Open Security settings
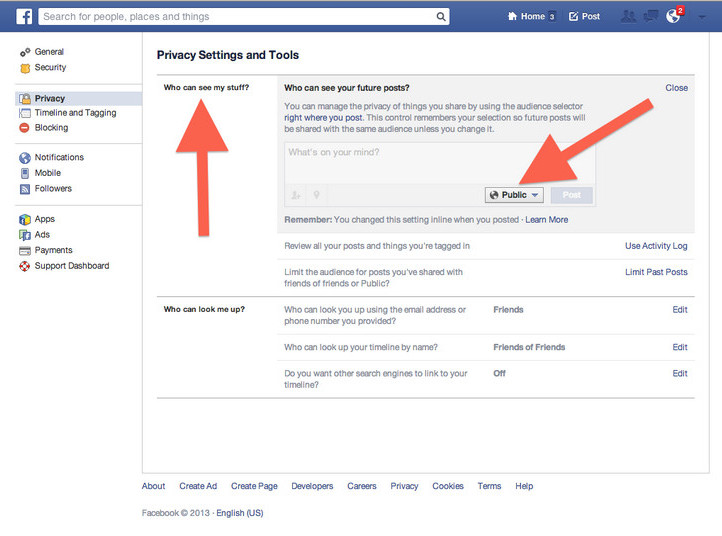 click(x=50, y=67)
